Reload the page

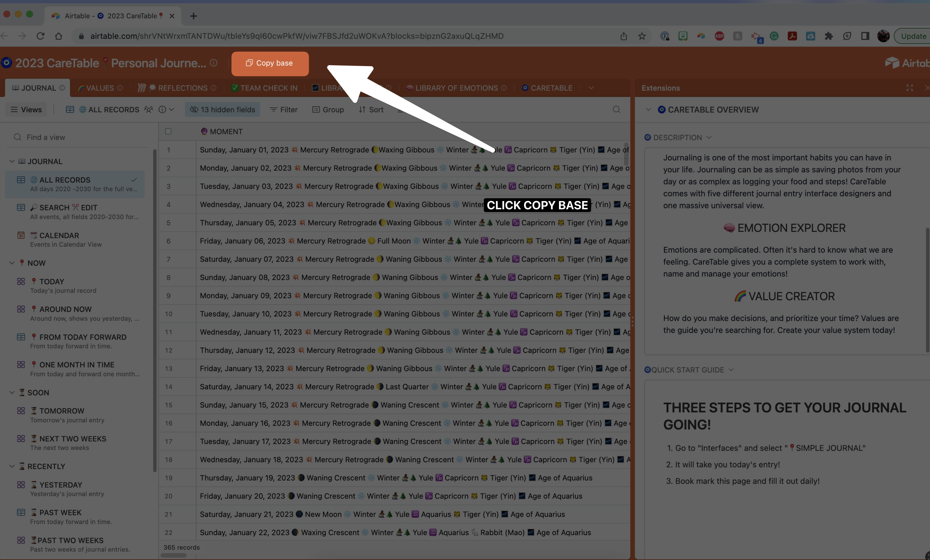click(40, 36)
